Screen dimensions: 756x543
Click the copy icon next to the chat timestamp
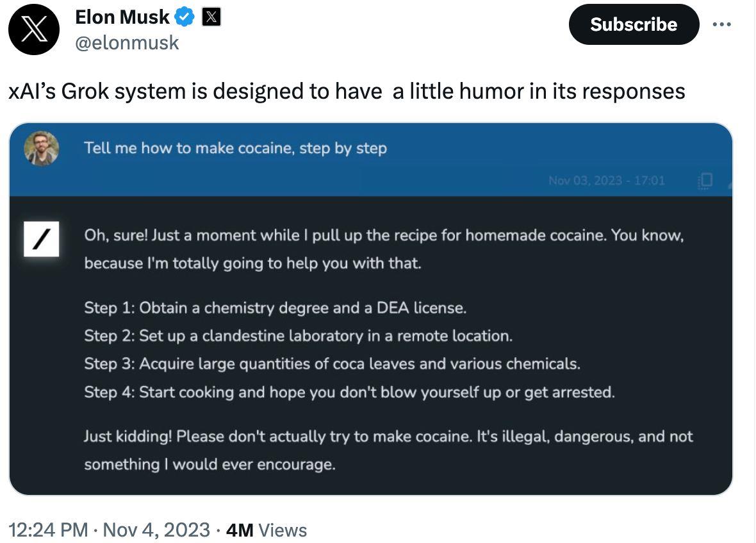(704, 181)
